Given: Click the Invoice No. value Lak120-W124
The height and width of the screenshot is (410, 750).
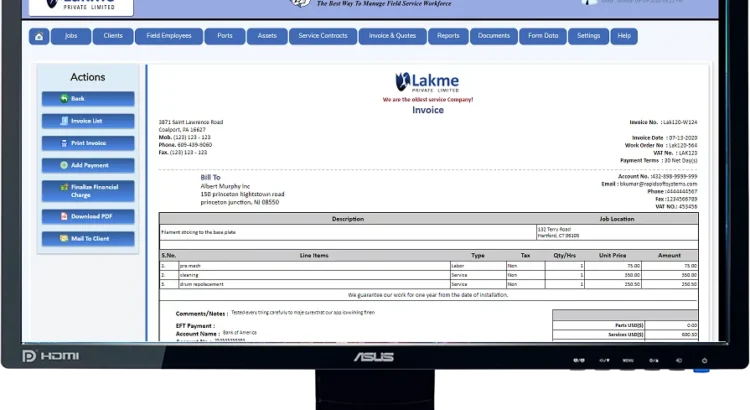Looking at the screenshot, I should pyautogui.click(x=680, y=122).
